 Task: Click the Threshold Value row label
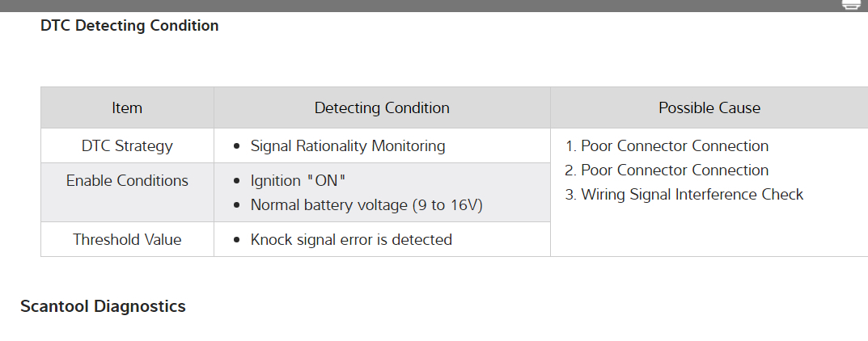127,239
